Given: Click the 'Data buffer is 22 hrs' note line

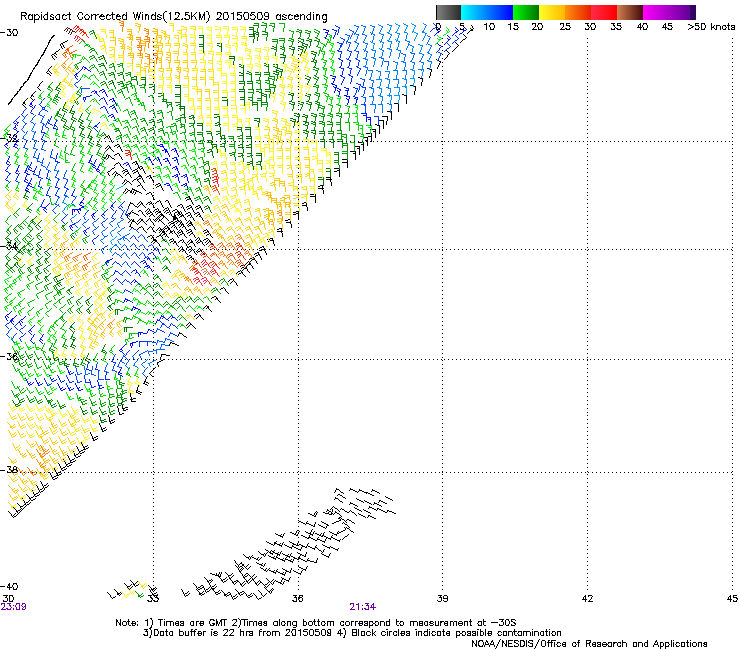Looking at the screenshot, I should tap(352, 633).
